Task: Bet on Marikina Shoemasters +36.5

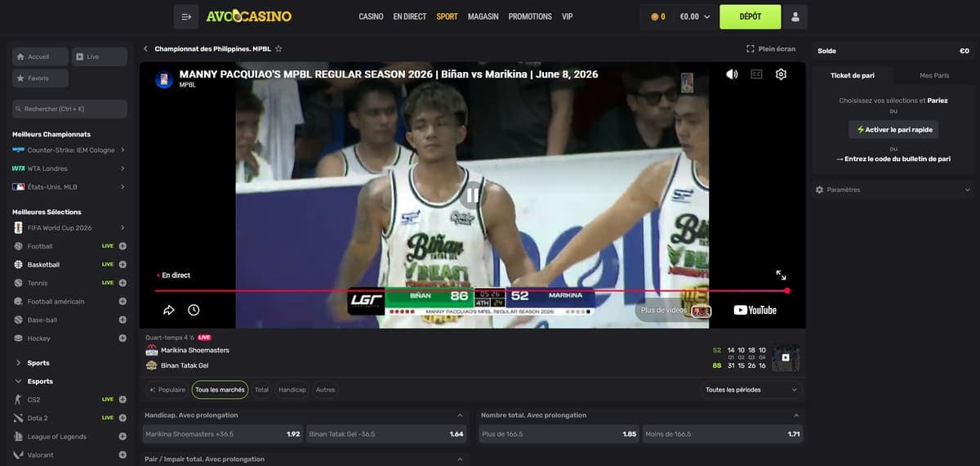Action: tap(223, 434)
